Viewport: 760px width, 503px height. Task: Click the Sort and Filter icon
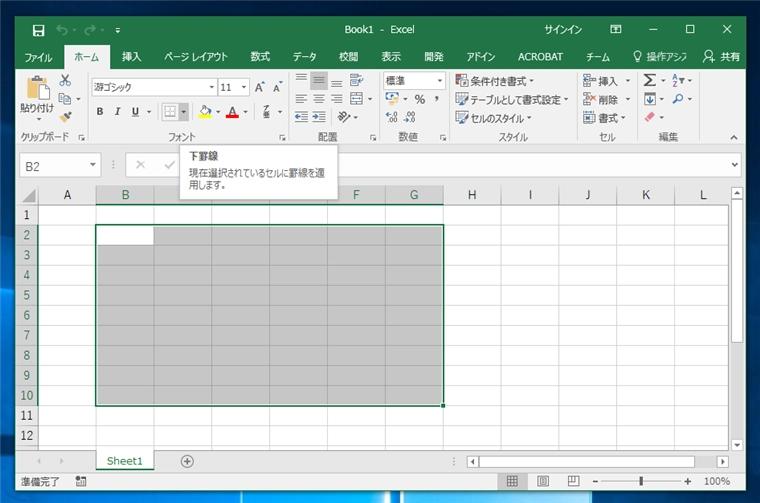pos(678,80)
